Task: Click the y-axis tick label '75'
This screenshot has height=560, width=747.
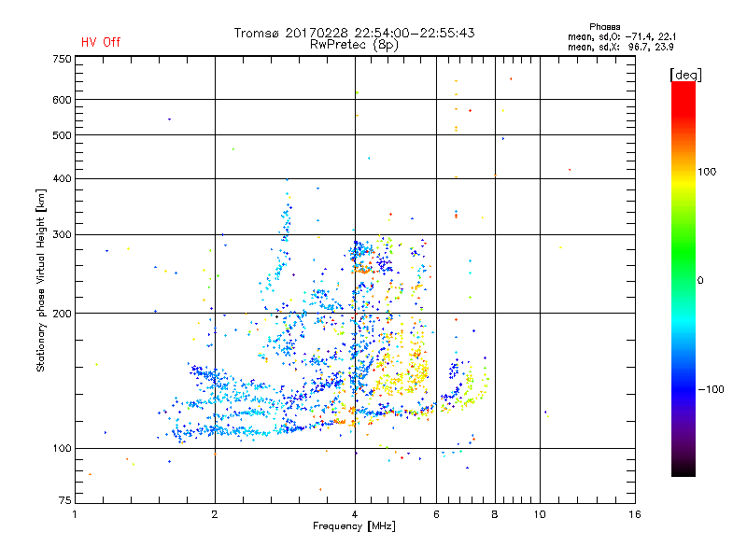Action: pyautogui.click(x=65, y=500)
